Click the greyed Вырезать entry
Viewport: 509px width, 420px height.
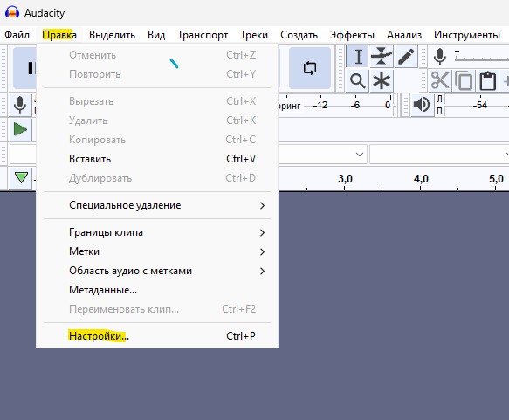[x=157, y=101]
